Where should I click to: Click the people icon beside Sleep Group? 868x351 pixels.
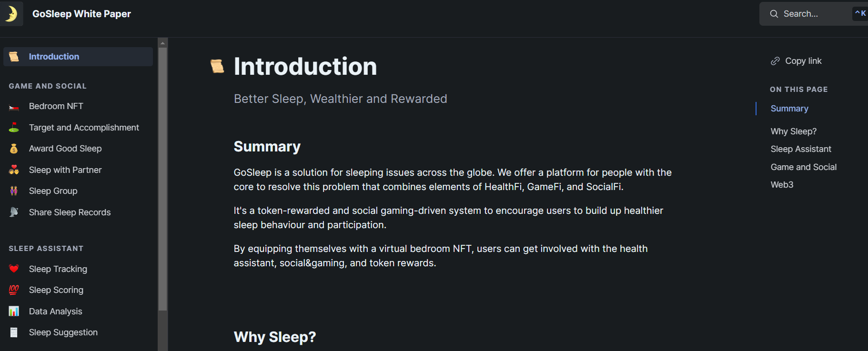tap(14, 191)
